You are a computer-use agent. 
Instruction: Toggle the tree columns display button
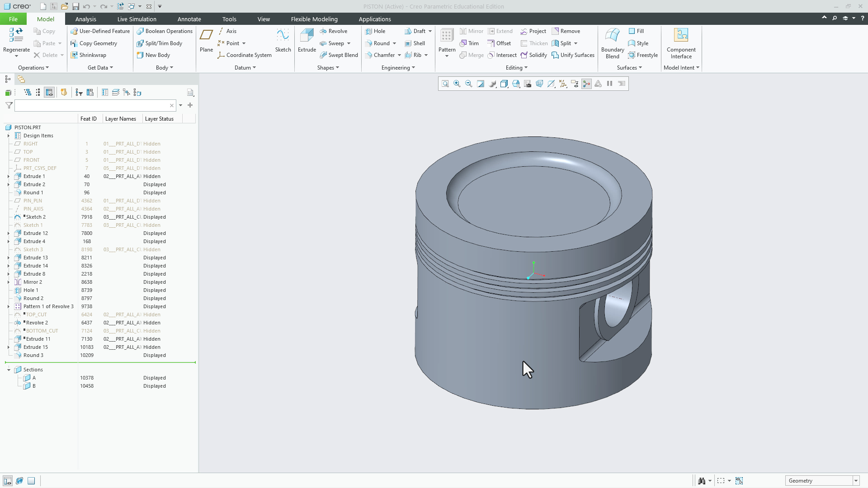(49, 93)
